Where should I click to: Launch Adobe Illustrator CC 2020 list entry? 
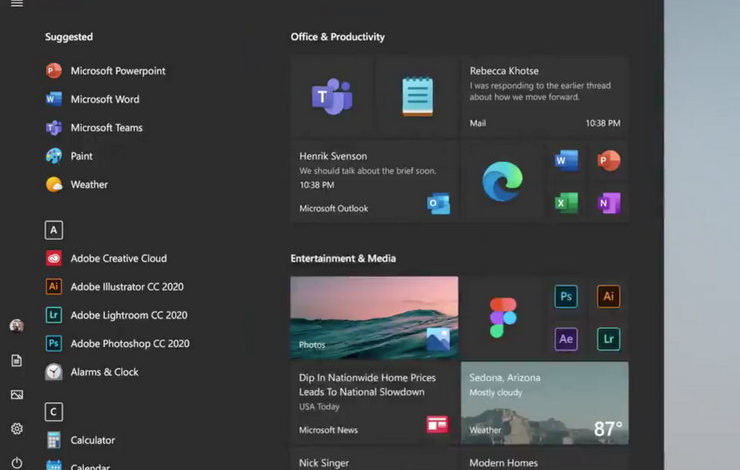point(115,286)
